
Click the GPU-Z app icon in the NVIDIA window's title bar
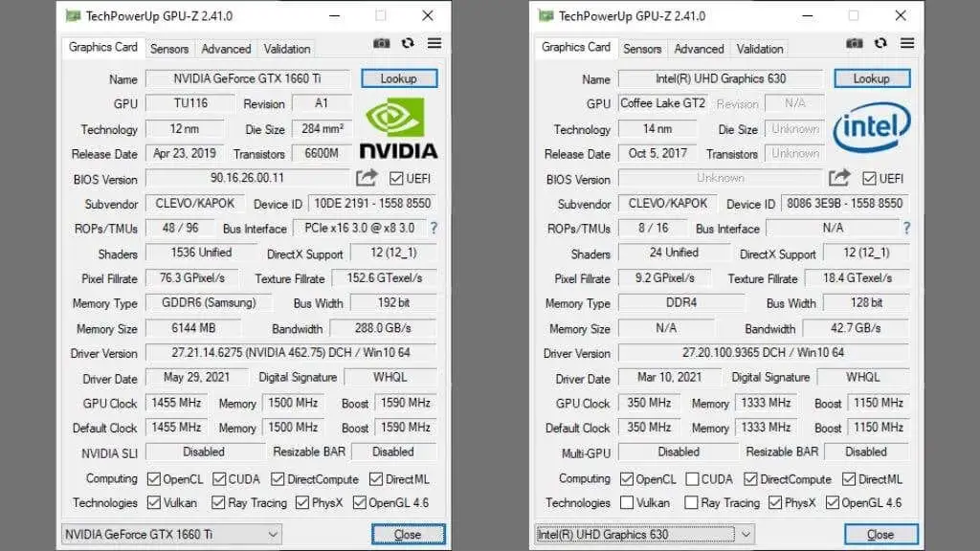coord(73,15)
